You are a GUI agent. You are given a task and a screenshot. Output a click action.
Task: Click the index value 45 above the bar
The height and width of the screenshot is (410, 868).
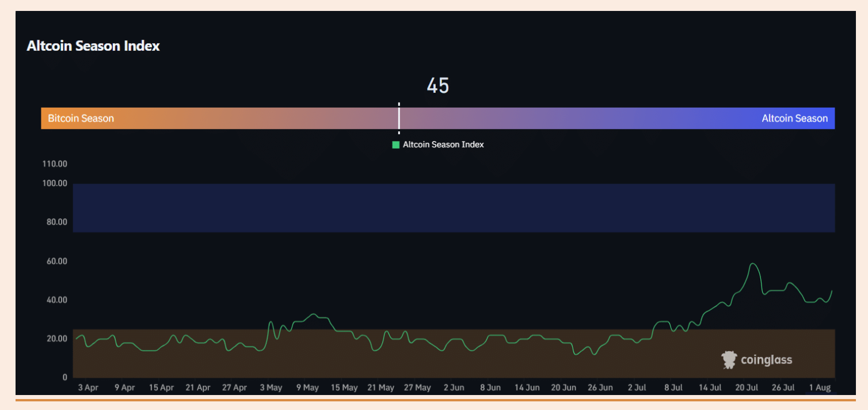coord(437,86)
